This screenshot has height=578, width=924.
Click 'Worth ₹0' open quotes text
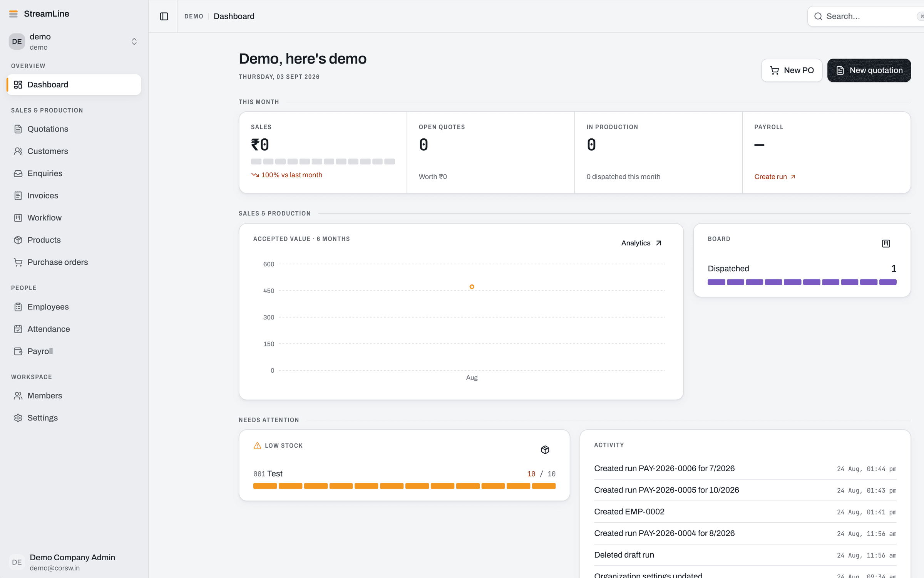[x=433, y=177]
